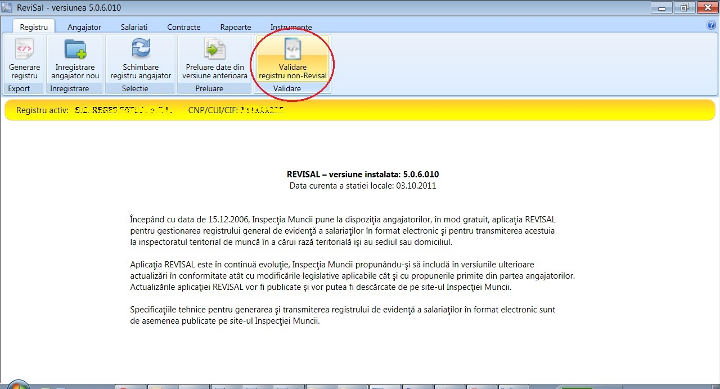Click the Windows Start button
Viewport: 720px width, 389px height.
[x=17, y=385]
